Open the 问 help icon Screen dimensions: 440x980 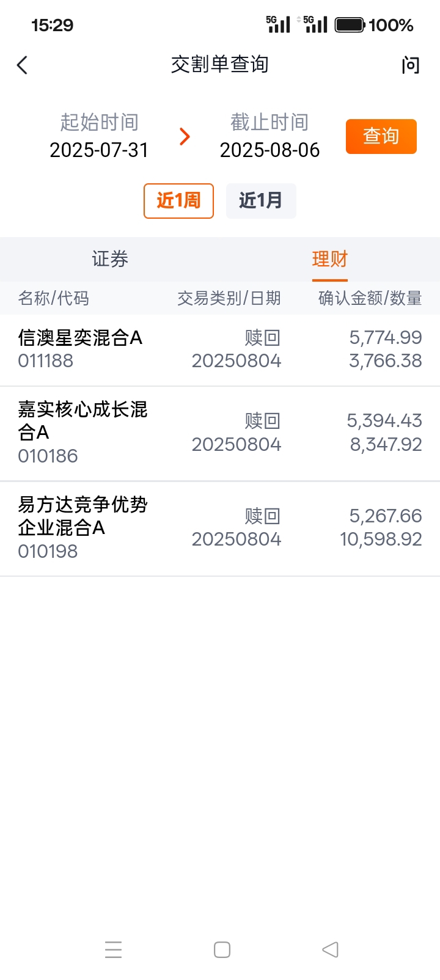pos(411,65)
